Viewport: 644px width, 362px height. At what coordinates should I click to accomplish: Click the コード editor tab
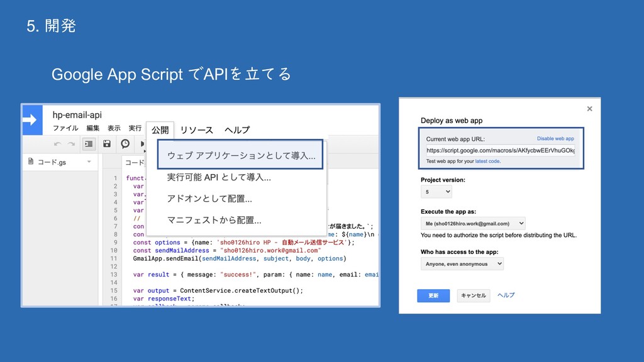click(x=135, y=163)
